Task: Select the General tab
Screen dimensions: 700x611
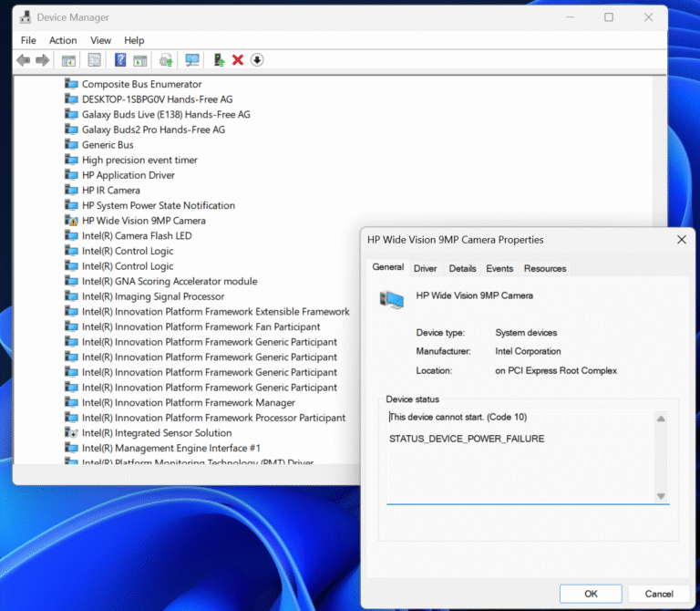Action: click(x=388, y=267)
